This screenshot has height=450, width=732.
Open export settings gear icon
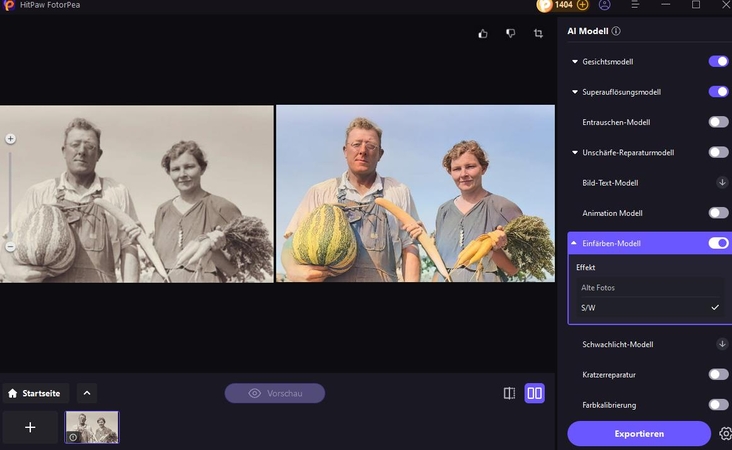click(725, 434)
